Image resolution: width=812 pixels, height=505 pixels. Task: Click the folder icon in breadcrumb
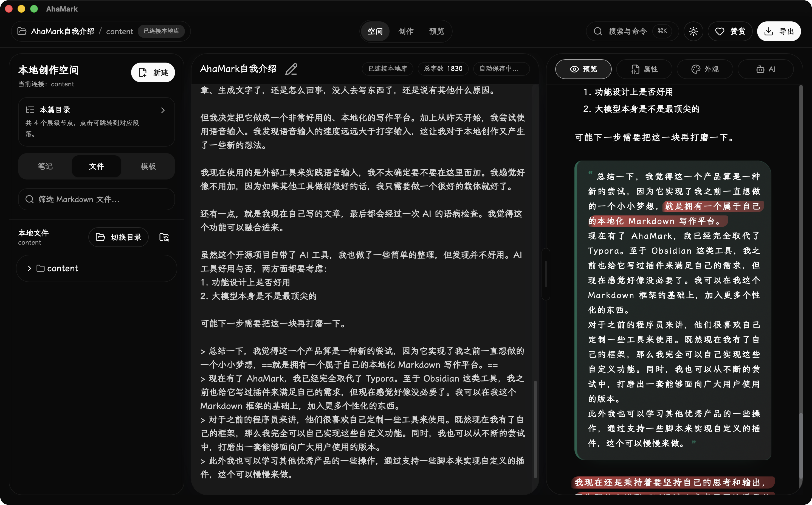tap(22, 31)
